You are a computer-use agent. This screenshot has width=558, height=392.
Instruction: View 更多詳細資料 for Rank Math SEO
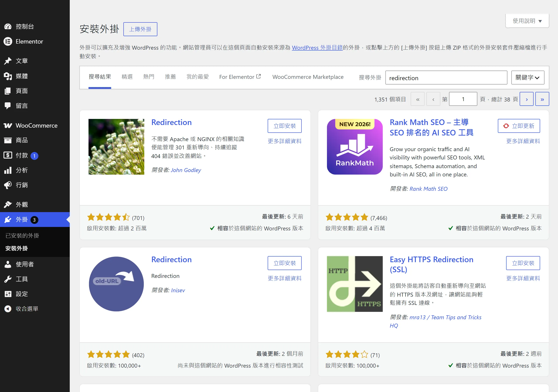pos(523,141)
